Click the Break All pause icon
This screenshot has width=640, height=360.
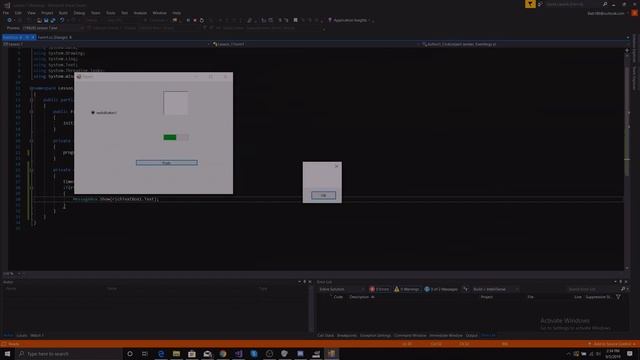coord(188,20)
